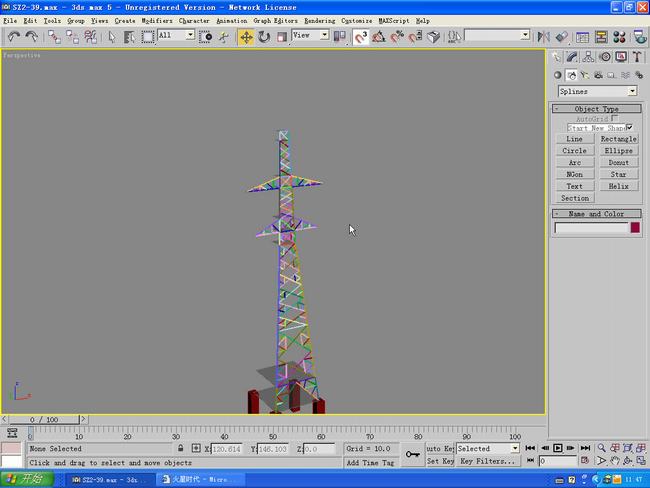Switch to the Utilities hammer tab
This screenshot has height=488, width=650.
click(x=637, y=57)
